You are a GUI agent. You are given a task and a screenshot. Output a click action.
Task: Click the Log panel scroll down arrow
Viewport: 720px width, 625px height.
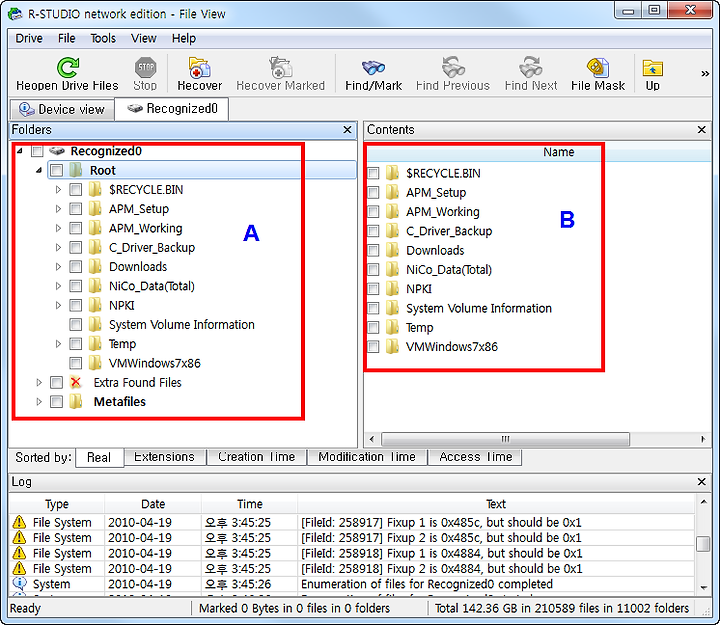(x=703, y=588)
